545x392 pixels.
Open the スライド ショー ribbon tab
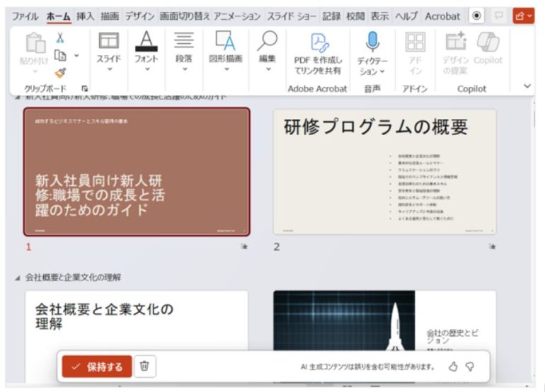point(292,16)
